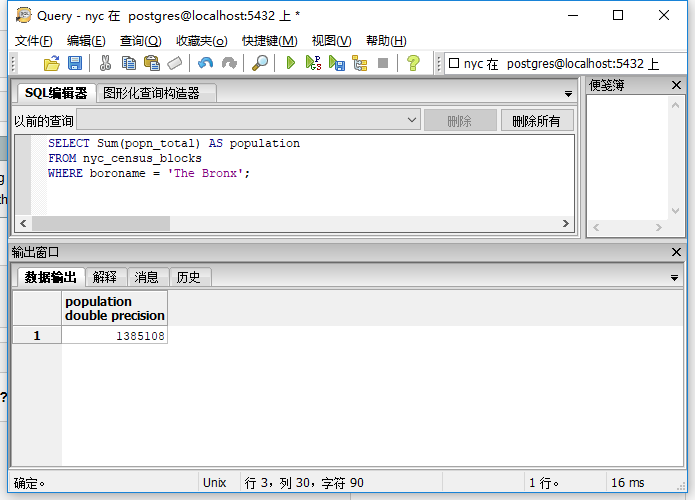Open the 编辑(E) menu
Screen dimensions: 695x500
pos(86,41)
